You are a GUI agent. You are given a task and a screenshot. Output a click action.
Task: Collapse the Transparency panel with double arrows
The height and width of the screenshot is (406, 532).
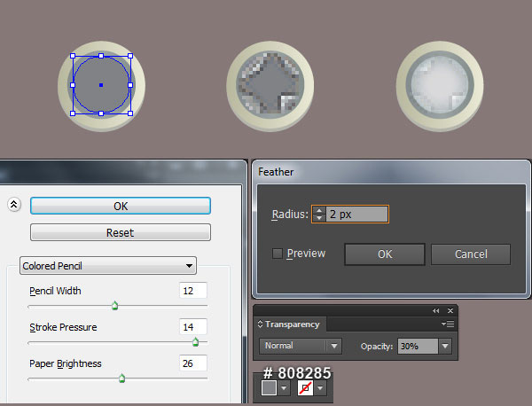pos(436,310)
